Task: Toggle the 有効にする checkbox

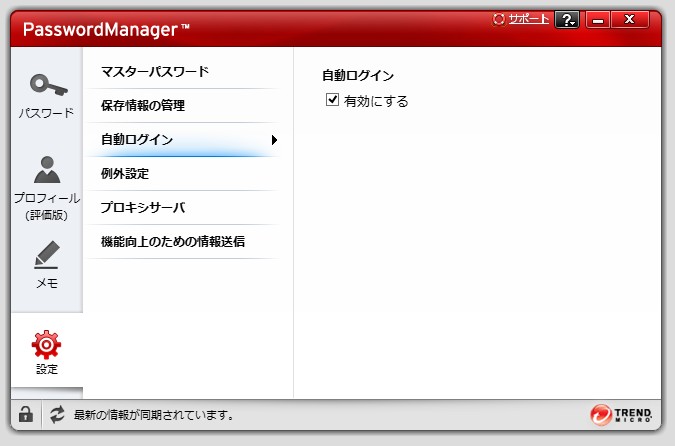Action: [332, 100]
